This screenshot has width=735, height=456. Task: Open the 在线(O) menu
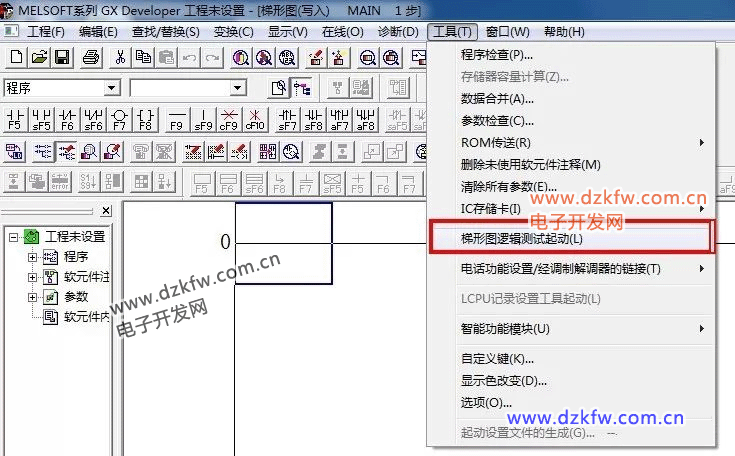click(347, 32)
